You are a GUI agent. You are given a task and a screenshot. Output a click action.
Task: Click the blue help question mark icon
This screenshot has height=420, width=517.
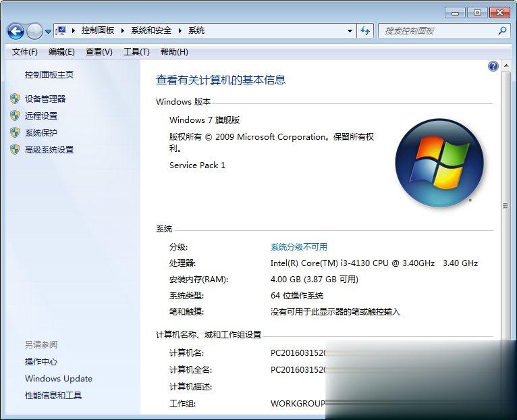coord(493,66)
